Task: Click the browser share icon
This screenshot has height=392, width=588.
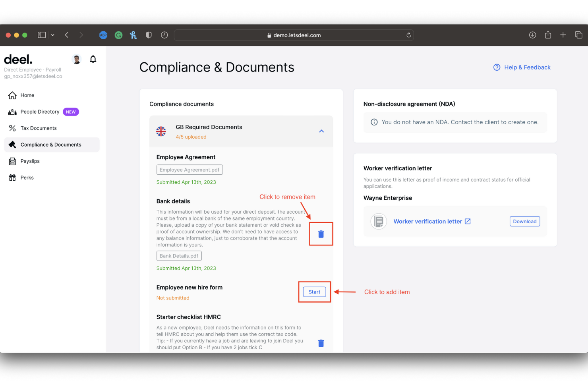Action: (x=548, y=35)
